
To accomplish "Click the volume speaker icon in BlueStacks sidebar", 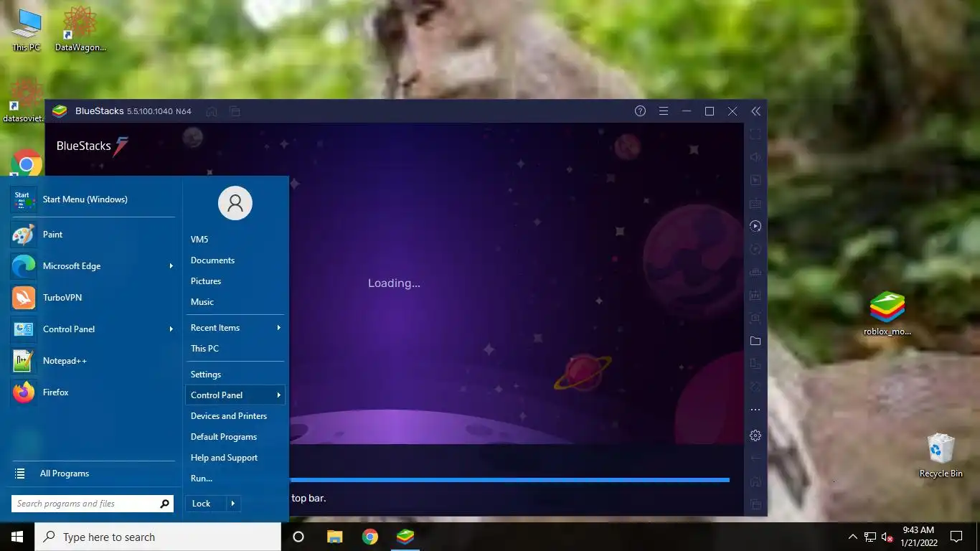I will pyautogui.click(x=755, y=157).
